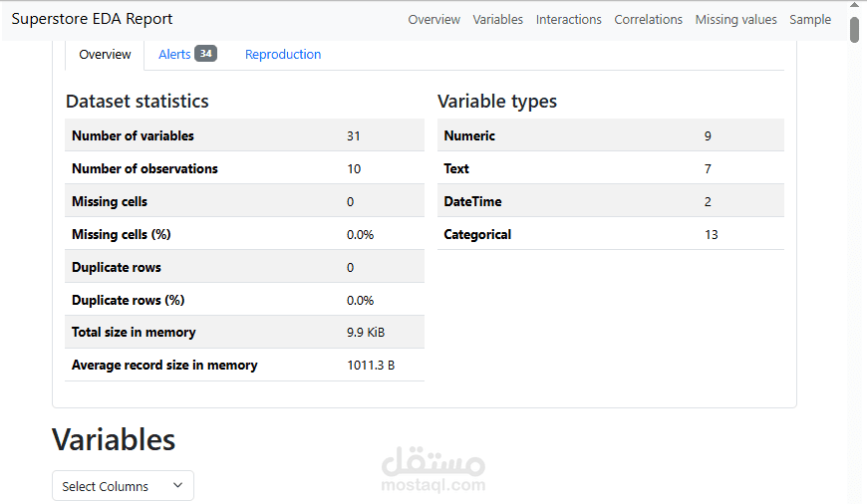This screenshot has height=504, width=867.
Task: Click the vertical scrollbar thumb
Action: pos(854,30)
